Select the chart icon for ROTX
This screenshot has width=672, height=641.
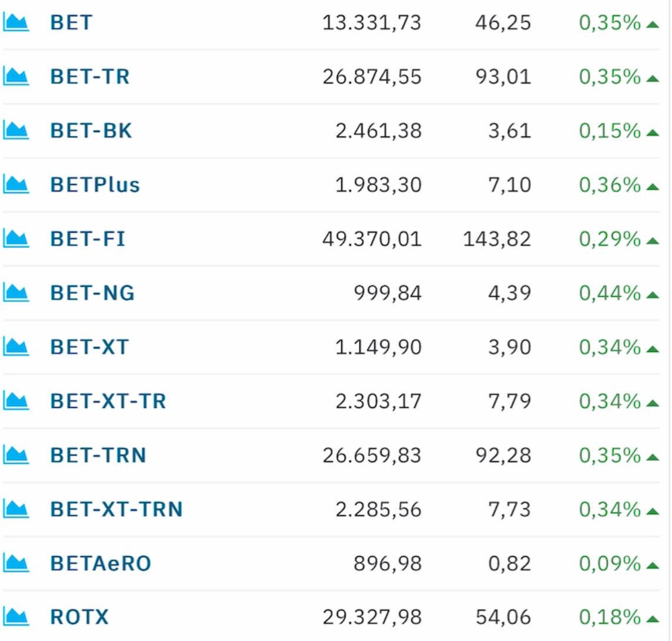click(x=16, y=617)
